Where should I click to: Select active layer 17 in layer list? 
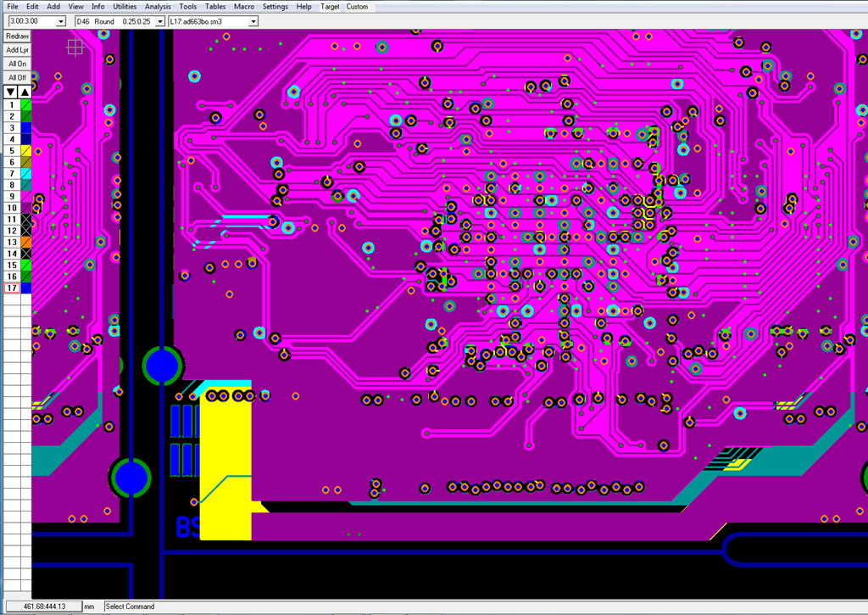pos(12,288)
